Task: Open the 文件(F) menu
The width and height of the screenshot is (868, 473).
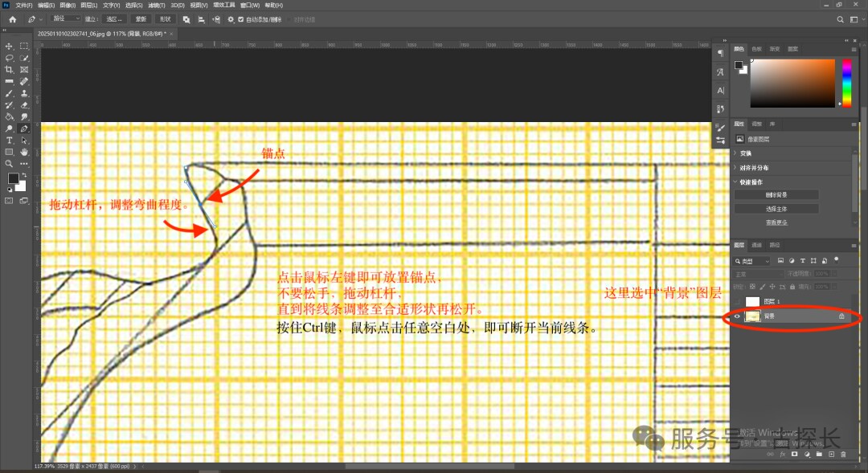Action: pos(24,5)
